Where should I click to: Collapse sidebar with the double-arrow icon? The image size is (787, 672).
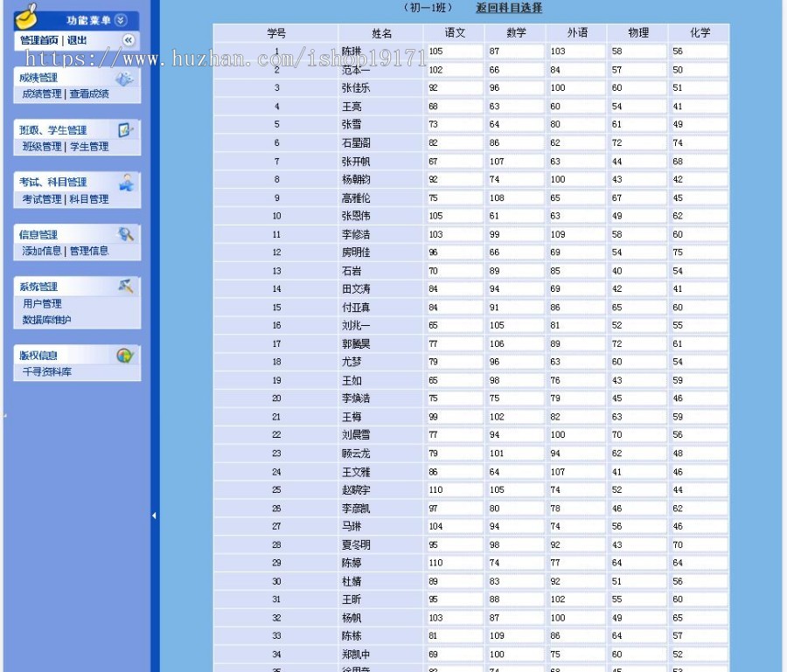[x=129, y=40]
